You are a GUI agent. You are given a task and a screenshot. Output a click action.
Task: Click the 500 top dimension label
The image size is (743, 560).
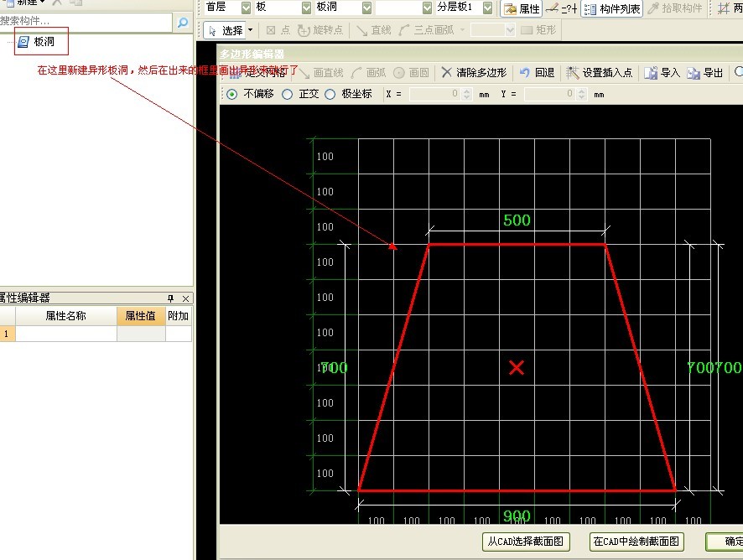coord(517,220)
